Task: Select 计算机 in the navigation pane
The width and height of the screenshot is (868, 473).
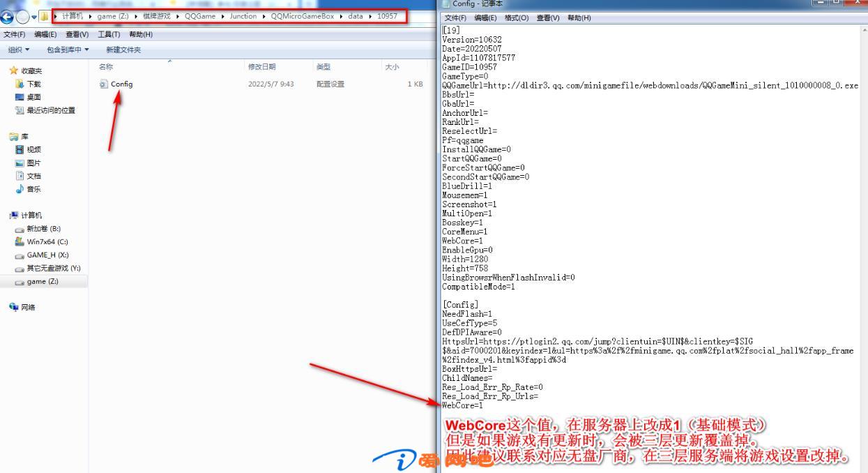Action: (x=25, y=216)
